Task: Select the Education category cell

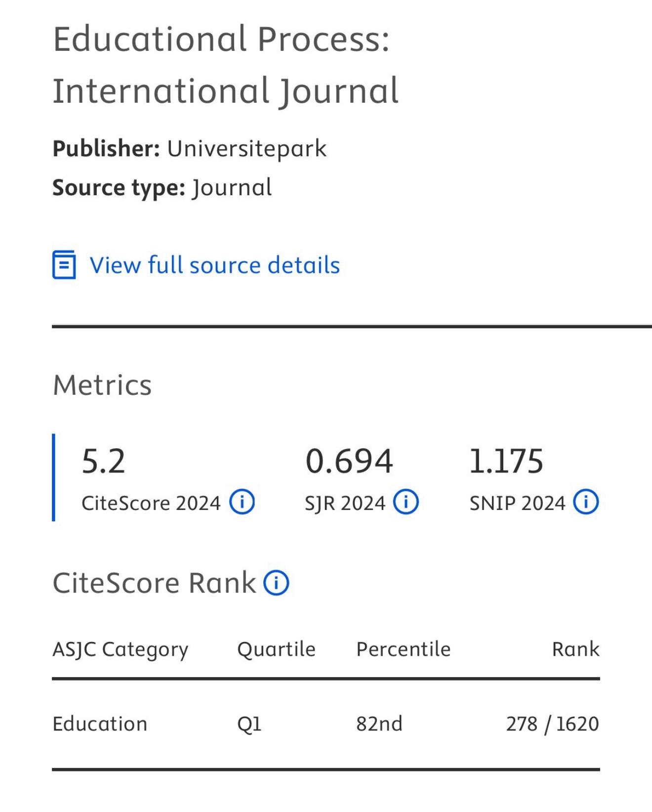Action: tap(100, 724)
